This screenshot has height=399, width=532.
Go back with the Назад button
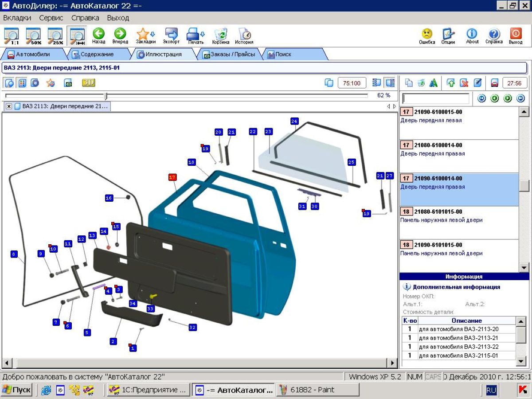[x=98, y=36]
